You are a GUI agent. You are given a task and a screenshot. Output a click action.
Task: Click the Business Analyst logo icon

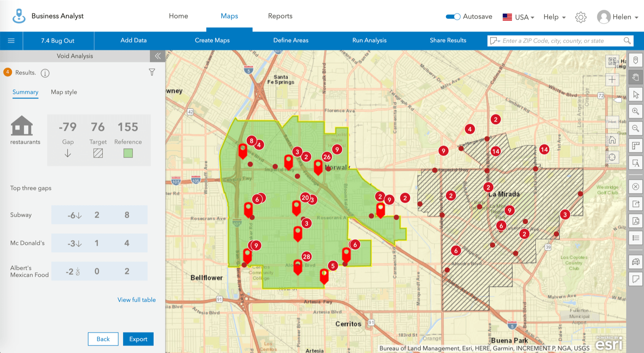(19, 16)
